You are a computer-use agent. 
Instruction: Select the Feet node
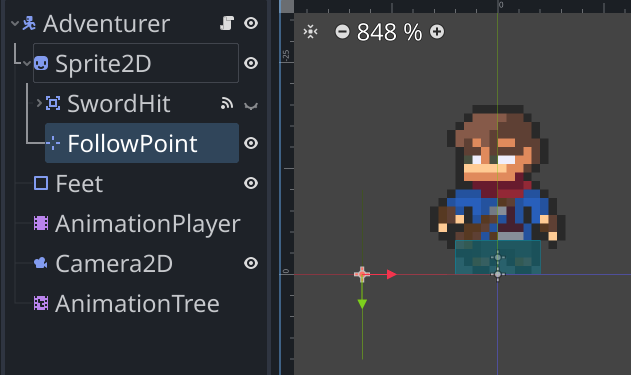click(x=79, y=183)
